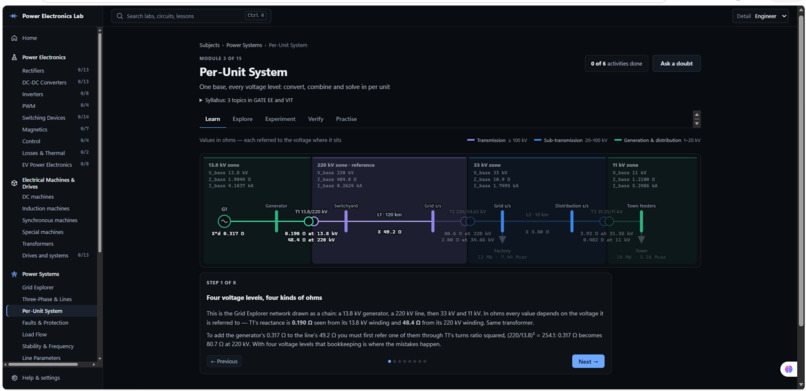This screenshot has width=806, height=391.
Task: Select Synchronous machines in sidebar
Action: (51, 220)
